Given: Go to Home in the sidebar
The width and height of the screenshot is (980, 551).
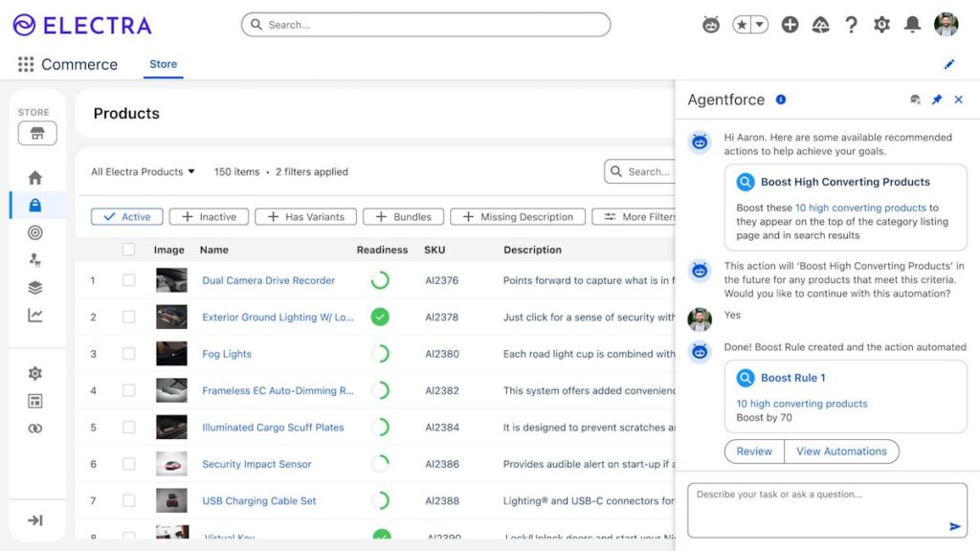Looking at the screenshot, I should click(x=35, y=178).
